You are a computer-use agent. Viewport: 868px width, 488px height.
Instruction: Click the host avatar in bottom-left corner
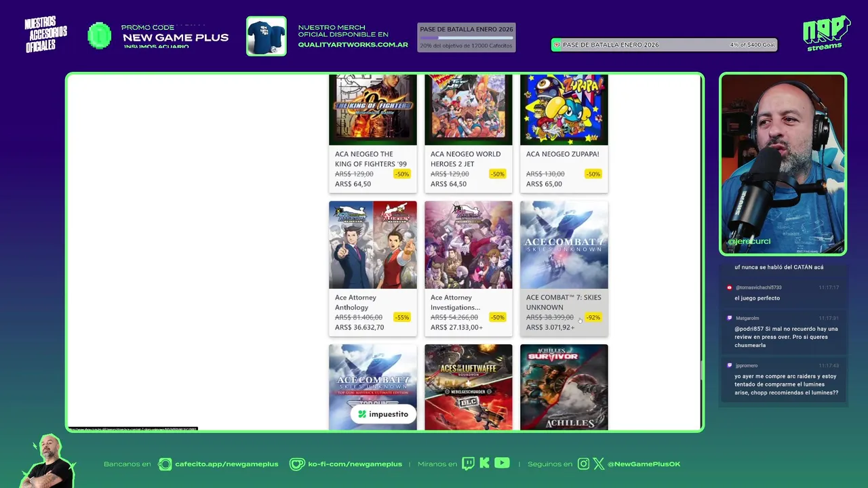click(50, 462)
